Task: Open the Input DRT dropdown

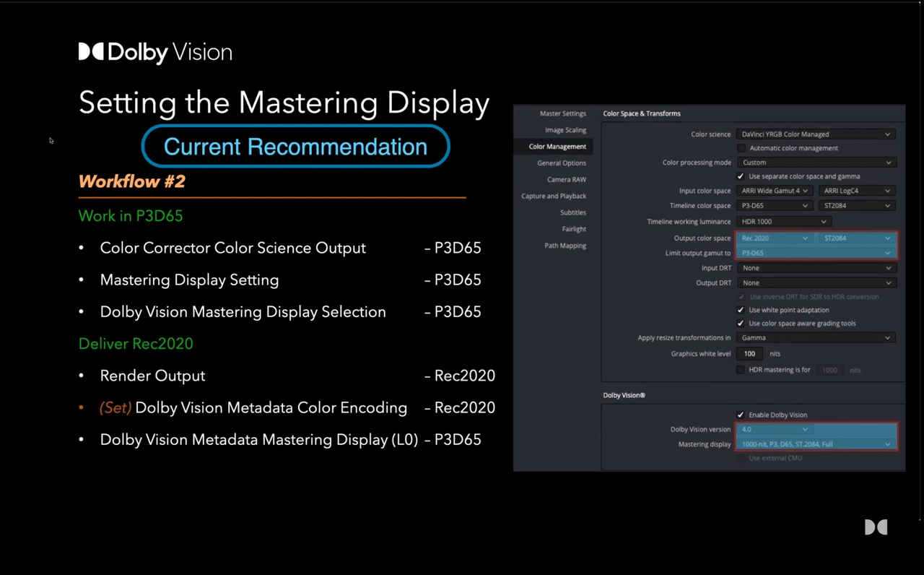Action: pos(816,268)
